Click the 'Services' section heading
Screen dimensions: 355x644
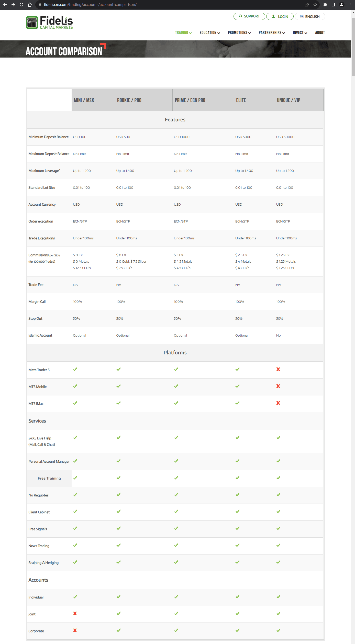click(37, 421)
